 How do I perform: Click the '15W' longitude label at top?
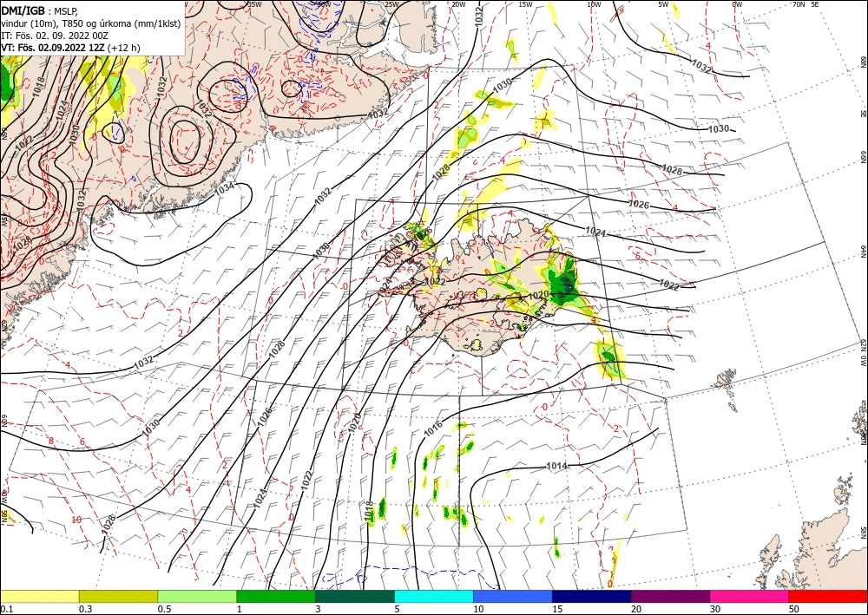(x=525, y=4)
